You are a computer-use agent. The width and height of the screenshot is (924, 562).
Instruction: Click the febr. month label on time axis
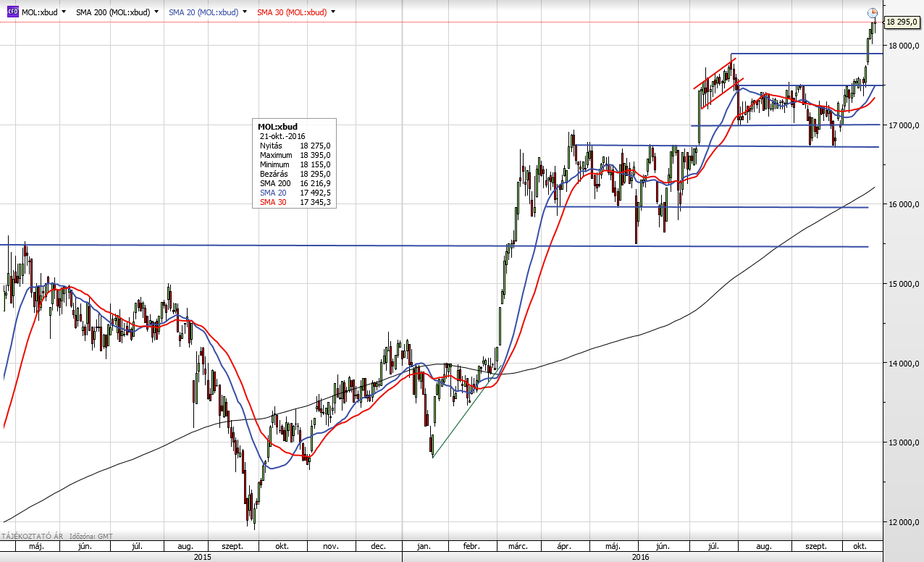[x=471, y=546]
